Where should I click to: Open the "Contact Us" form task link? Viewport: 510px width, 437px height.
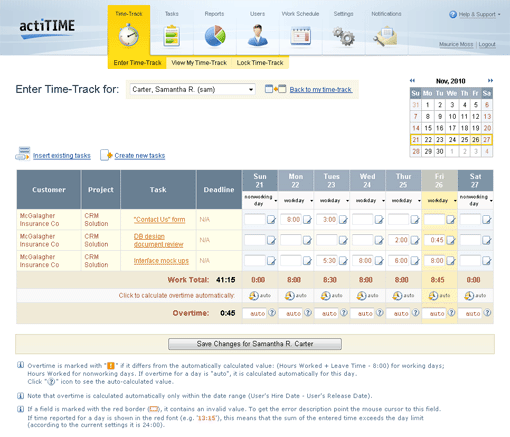coord(159,220)
